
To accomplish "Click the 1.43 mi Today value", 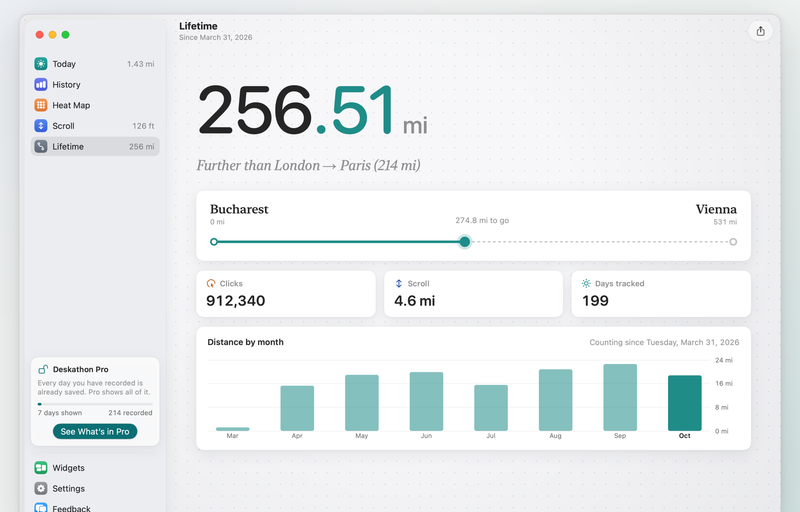I will [x=140, y=64].
